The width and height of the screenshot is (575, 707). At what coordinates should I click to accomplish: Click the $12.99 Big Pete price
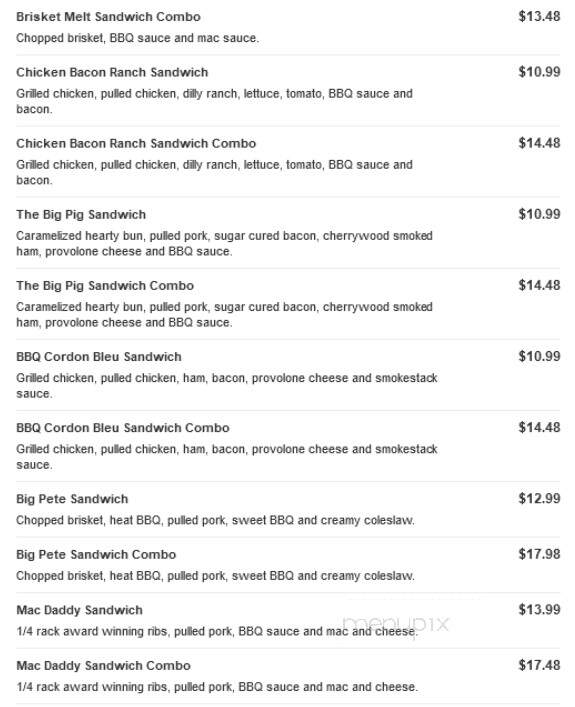point(539,498)
